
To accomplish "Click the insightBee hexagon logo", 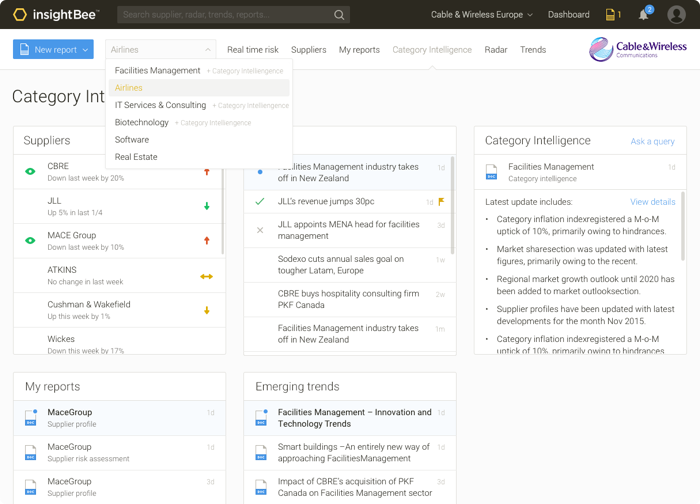I will tap(20, 14).
